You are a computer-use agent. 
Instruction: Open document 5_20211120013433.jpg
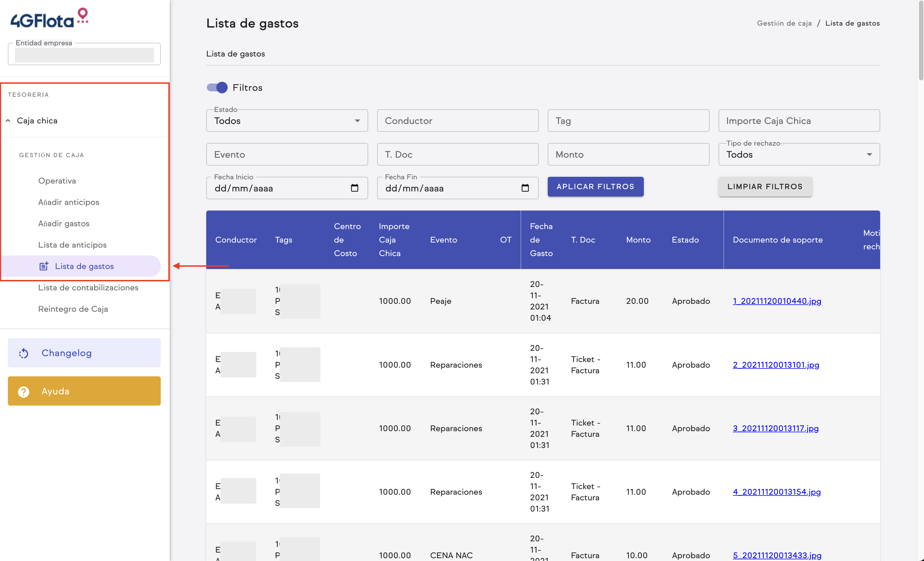click(x=776, y=555)
